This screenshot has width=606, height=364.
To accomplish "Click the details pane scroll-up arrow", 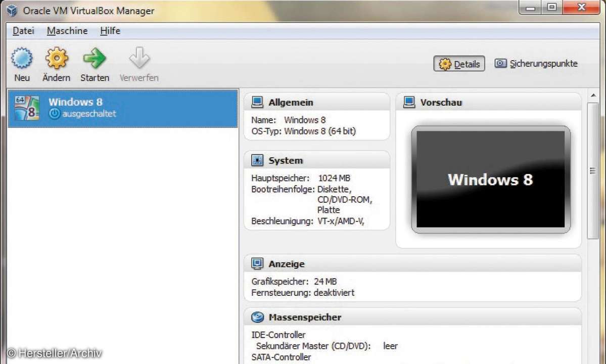I will [x=593, y=96].
